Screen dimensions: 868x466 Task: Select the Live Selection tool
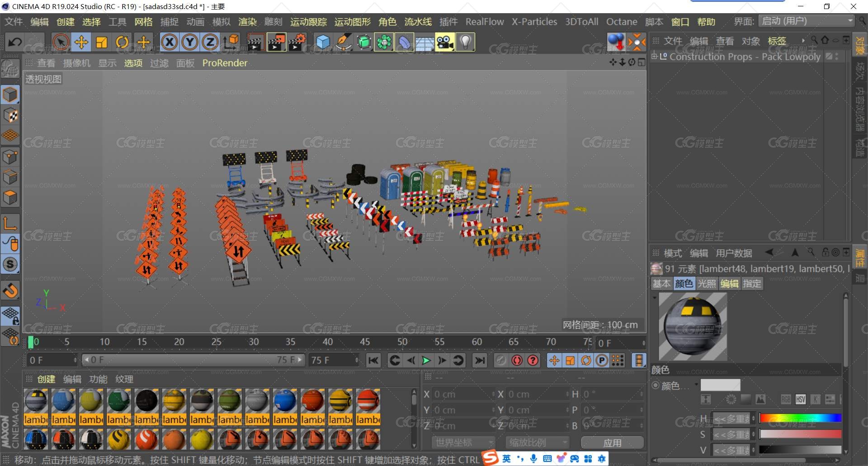coord(61,42)
